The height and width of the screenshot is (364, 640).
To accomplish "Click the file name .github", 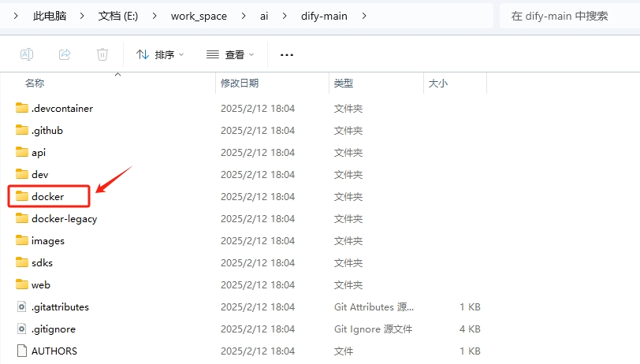I will [x=47, y=131].
